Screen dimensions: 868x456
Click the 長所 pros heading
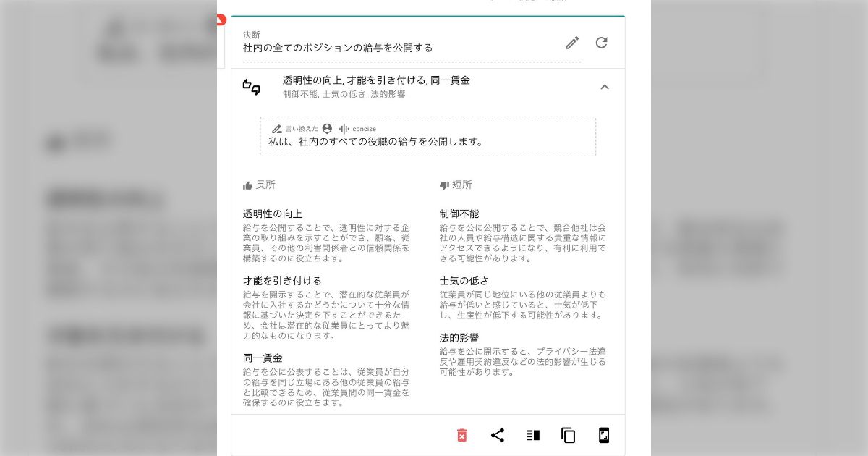pyautogui.click(x=265, y=185)
